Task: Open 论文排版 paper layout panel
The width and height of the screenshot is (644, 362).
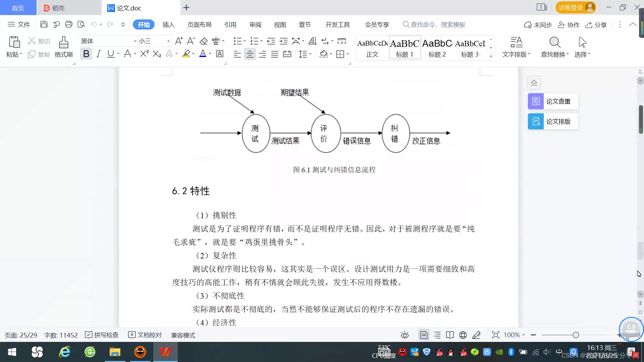Action: point(553,121)
